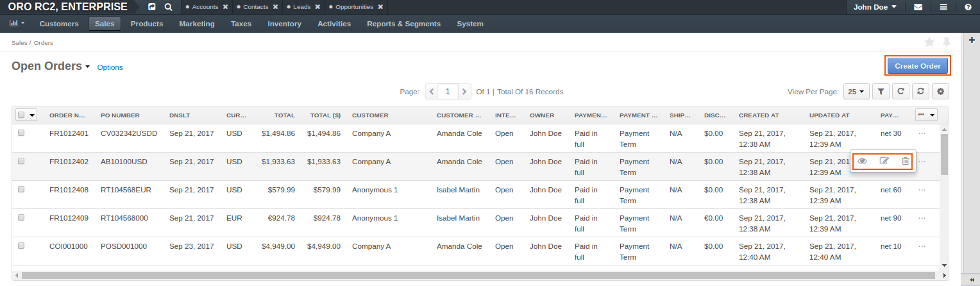Expand the View Per Page 25 dropdown
Screen dimensions: 980x286
pos(856,92)
